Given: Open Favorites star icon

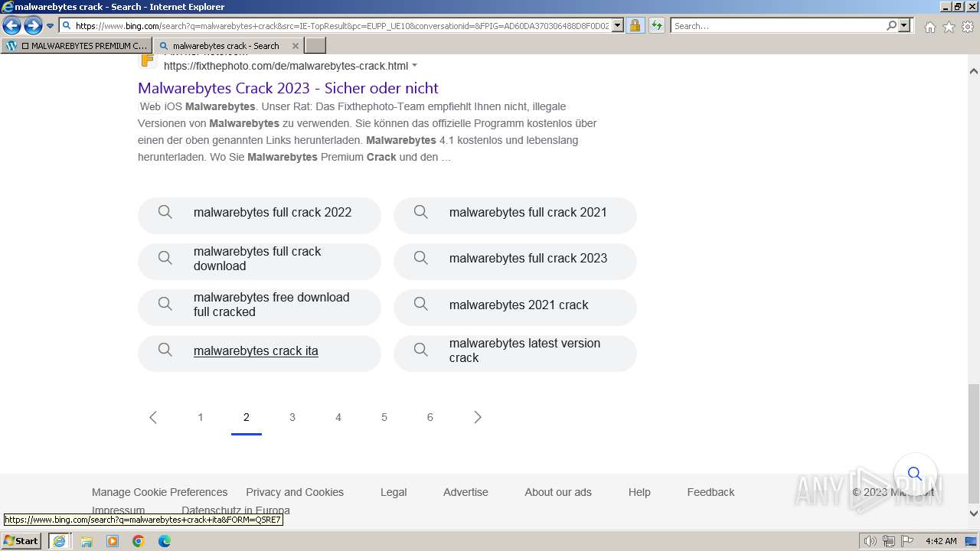Looking at the screenshot, I should (949, 27).
